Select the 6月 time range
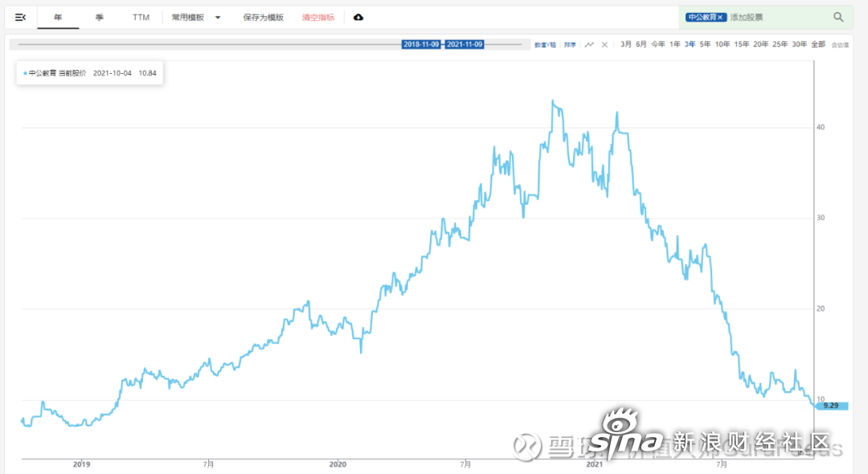Image resolution: width=868 pixels, height=474 pixels. (x=641, y=44)
